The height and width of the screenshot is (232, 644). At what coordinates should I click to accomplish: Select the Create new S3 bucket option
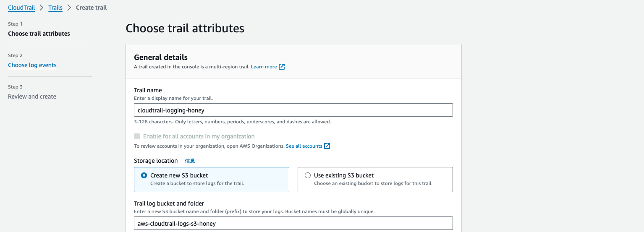pyautogui.click(x=144, y=175)
